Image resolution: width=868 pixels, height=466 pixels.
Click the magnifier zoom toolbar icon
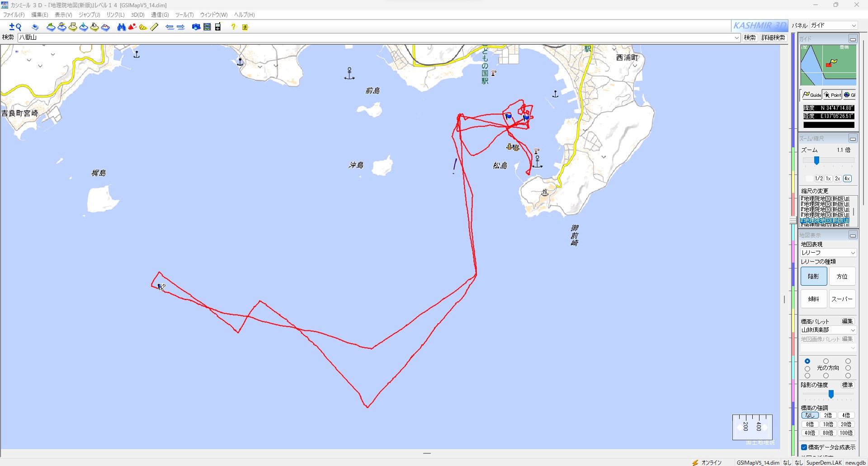point(15,27)
